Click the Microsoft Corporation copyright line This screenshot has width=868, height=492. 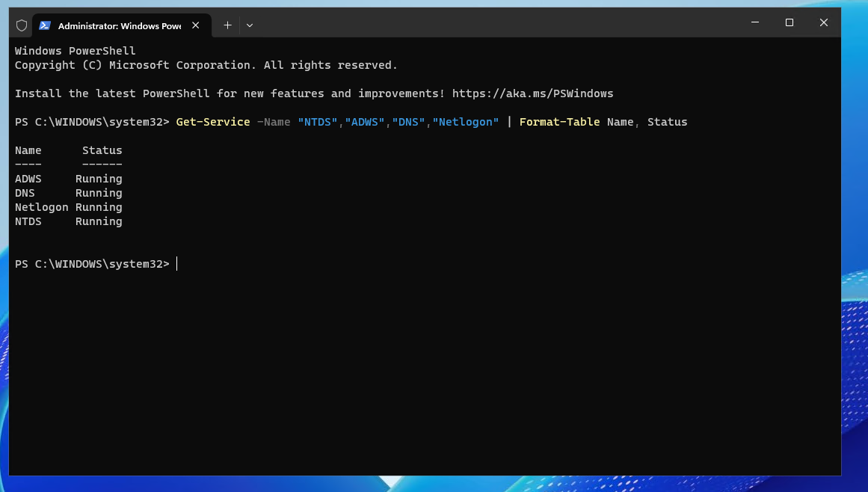click(x=206, y=65)
